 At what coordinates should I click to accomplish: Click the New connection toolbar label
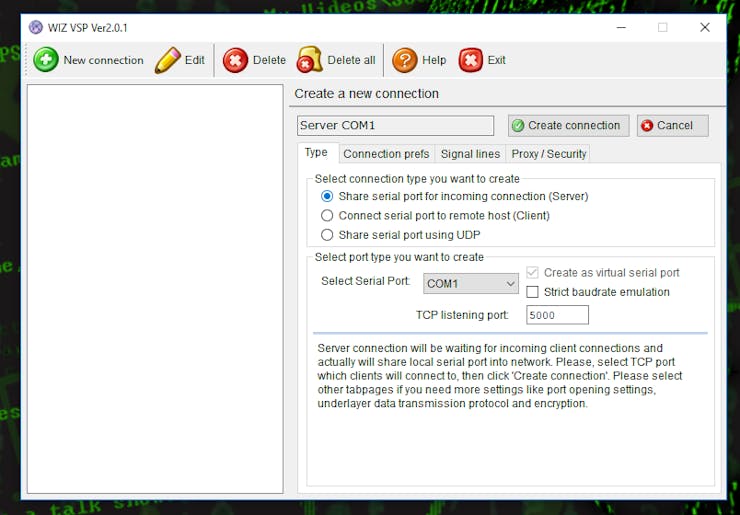click(103, 60)
